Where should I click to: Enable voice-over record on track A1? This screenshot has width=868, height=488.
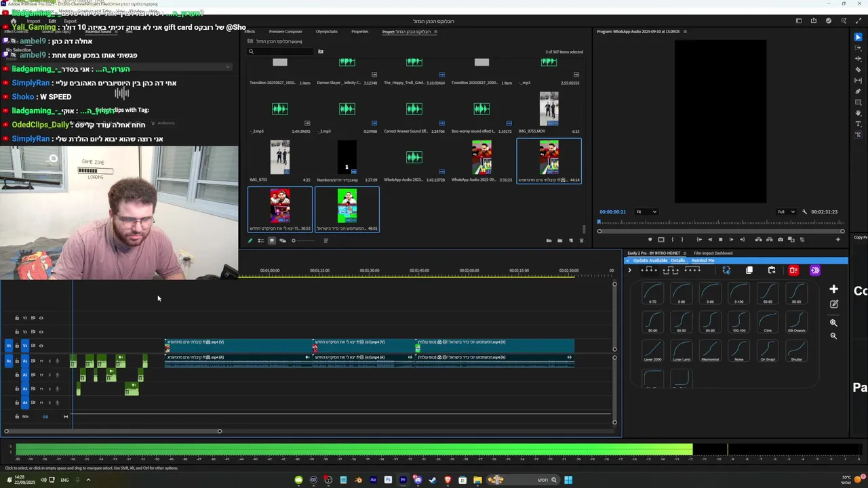click(x=57, y=361)
